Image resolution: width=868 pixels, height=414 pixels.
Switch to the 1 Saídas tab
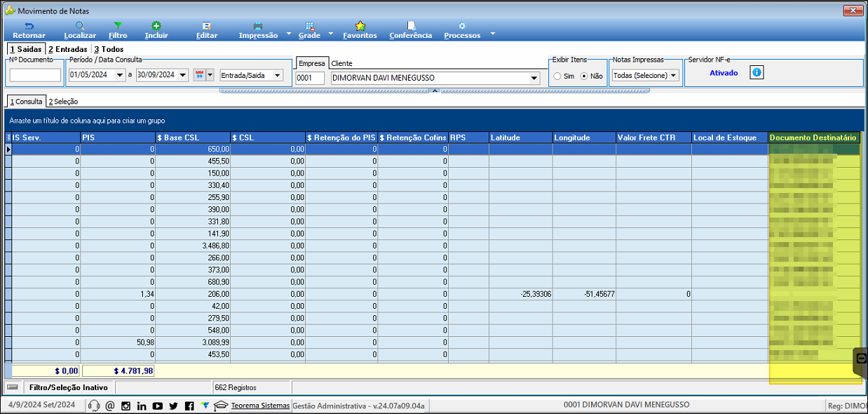25,49
